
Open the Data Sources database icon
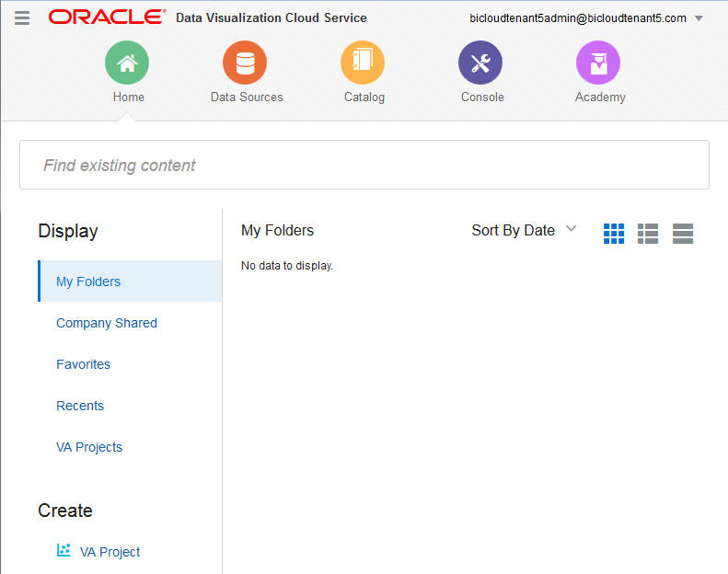[245, 63]
